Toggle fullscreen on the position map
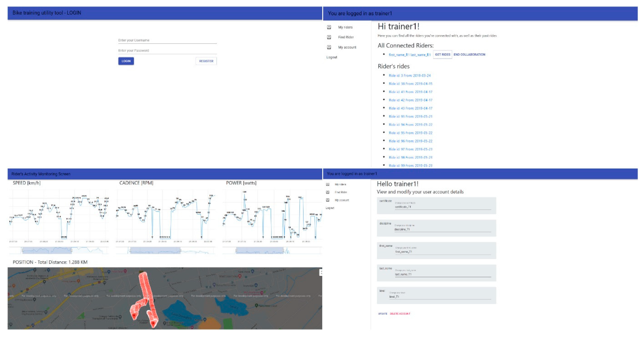The image size is (644, 338). 321,272
